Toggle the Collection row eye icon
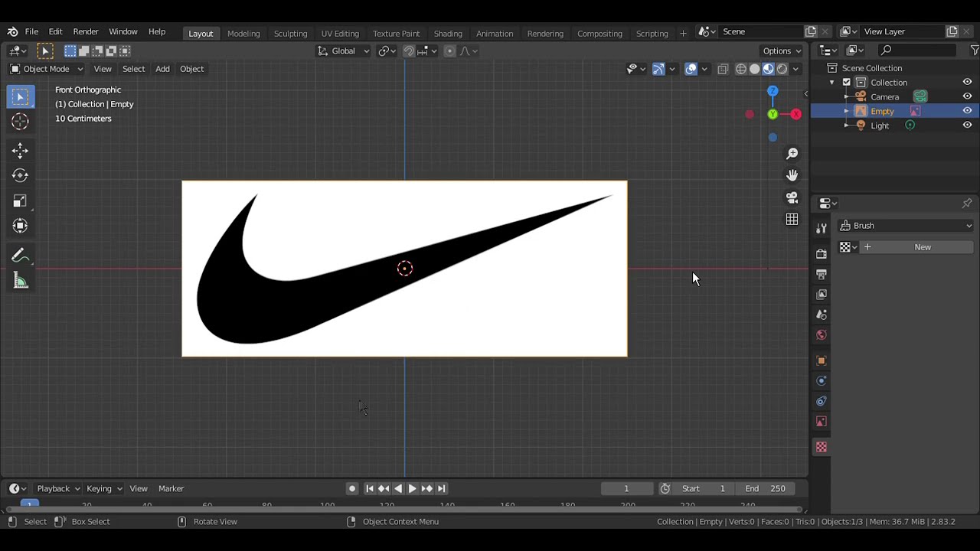The image size is (980, 551). pyautogui.click(x=967, y=82)
